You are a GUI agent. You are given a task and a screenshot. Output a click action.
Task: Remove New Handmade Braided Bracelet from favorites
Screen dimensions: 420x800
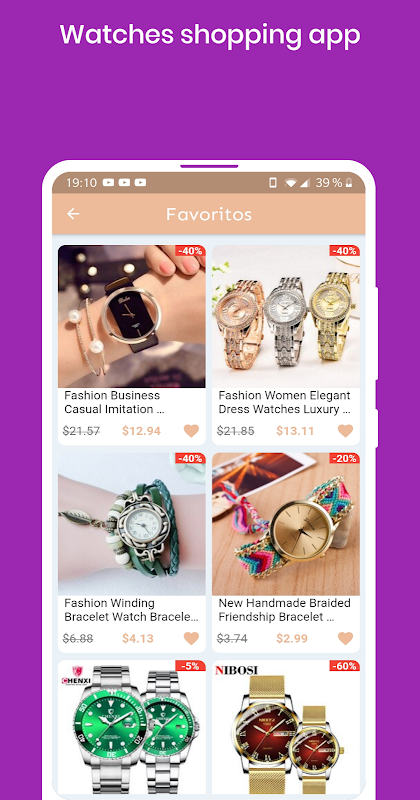(345, 638)
